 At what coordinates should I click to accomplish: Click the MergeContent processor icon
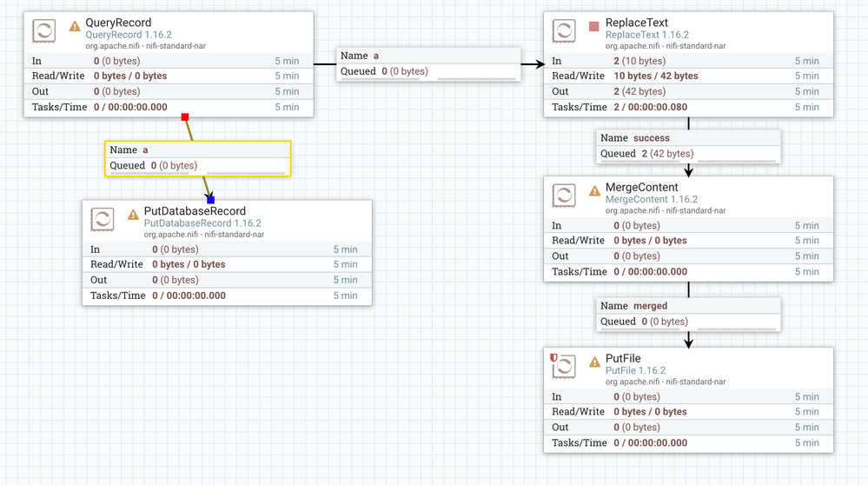tap(564, 196)
